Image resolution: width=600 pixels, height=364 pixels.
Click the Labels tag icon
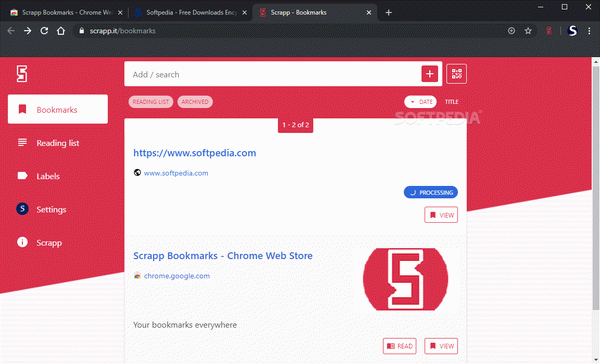tap(22, 176)
